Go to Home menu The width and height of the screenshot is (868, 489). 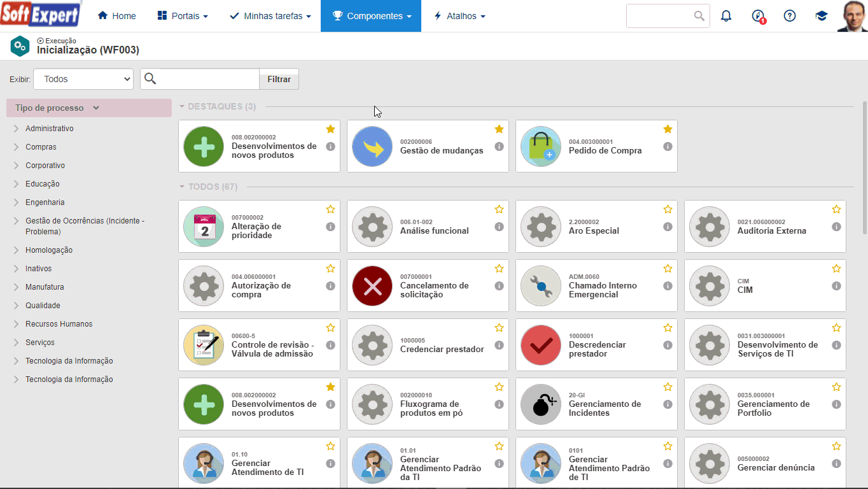pos(117,16)
